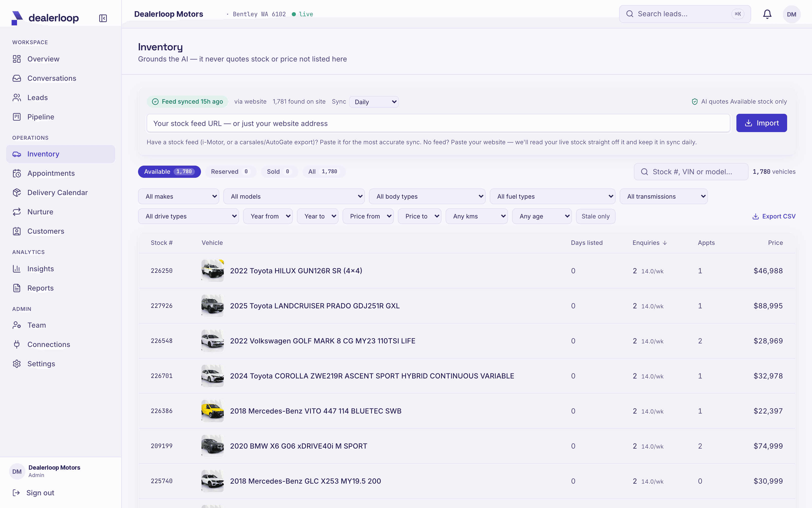Click the magnifier in Search leads
This screenshot has height=508, width=812.
(x=630, y=14)
